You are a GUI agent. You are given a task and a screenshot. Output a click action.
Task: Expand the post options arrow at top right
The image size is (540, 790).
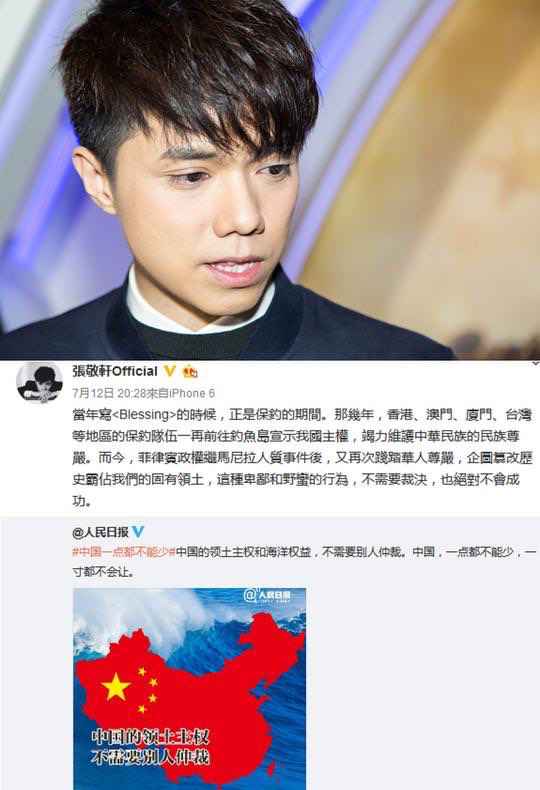coord(535,363)
